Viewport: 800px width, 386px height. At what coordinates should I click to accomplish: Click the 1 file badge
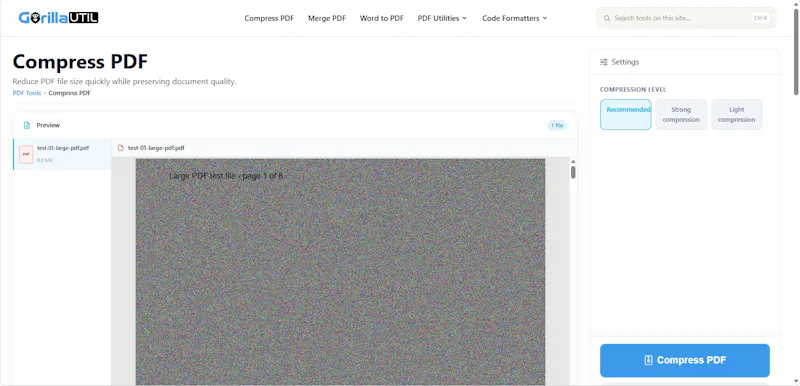click(557, 125)
